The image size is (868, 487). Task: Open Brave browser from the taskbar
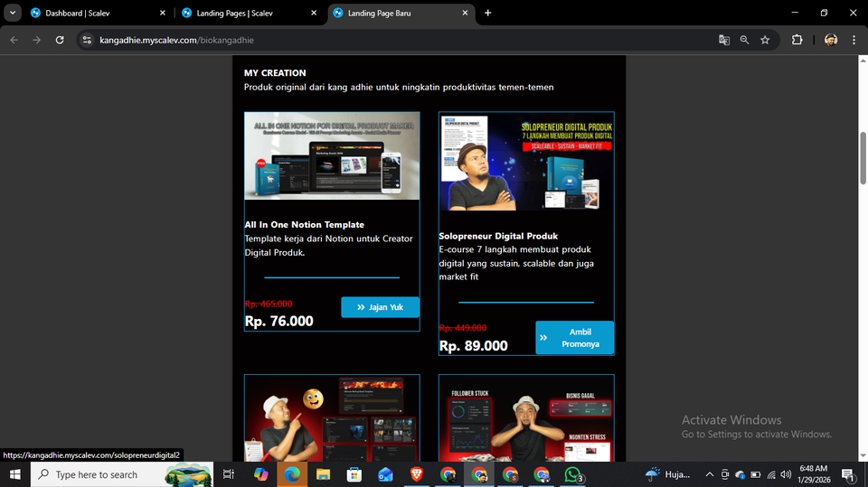pyautogui.click(x=416, y=474)
